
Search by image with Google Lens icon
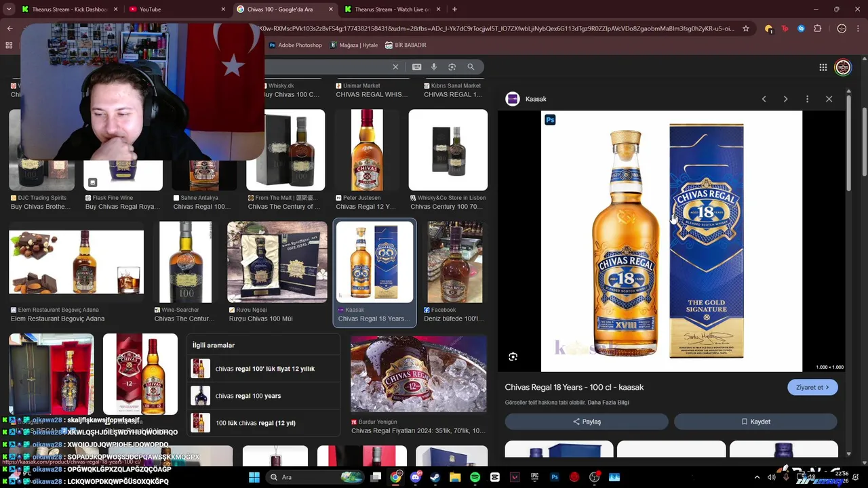point(452,66)
